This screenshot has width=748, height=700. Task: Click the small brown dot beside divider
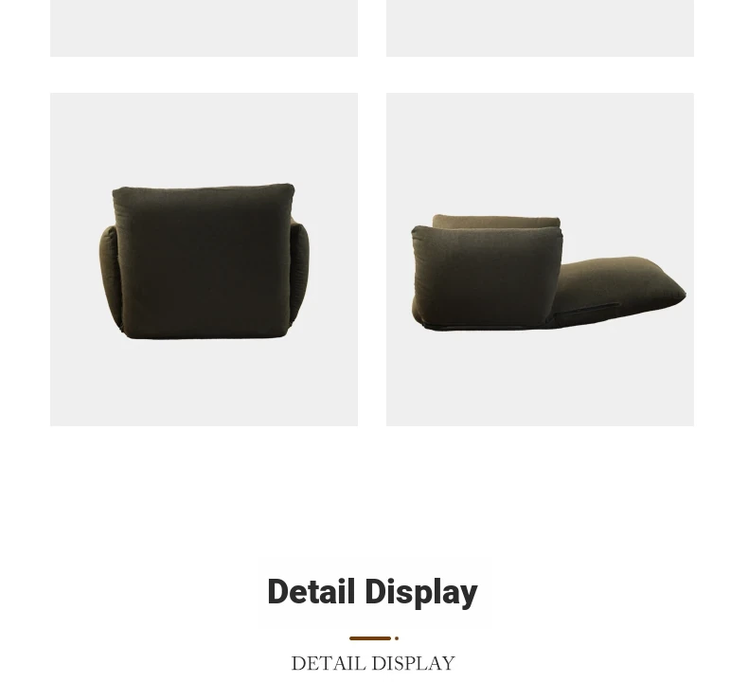click(x=397, y=638)
